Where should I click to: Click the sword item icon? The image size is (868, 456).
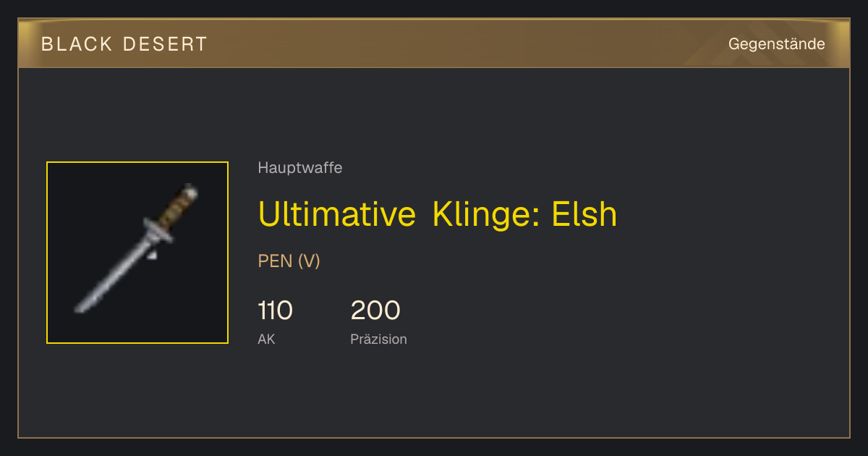137,249
